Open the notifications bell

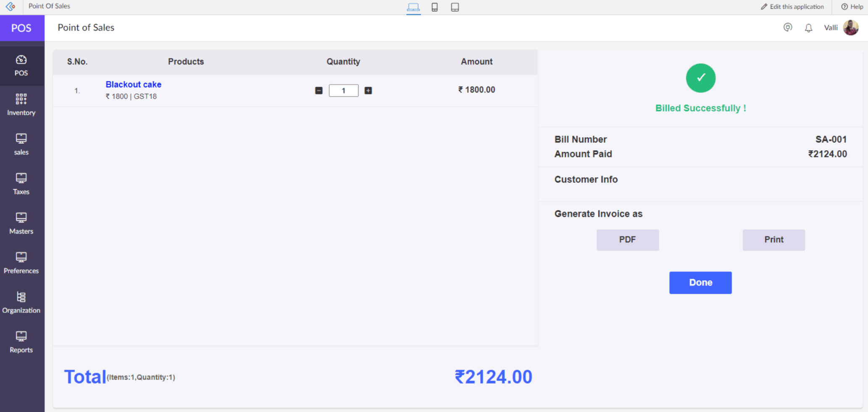[x=808, y=27]
